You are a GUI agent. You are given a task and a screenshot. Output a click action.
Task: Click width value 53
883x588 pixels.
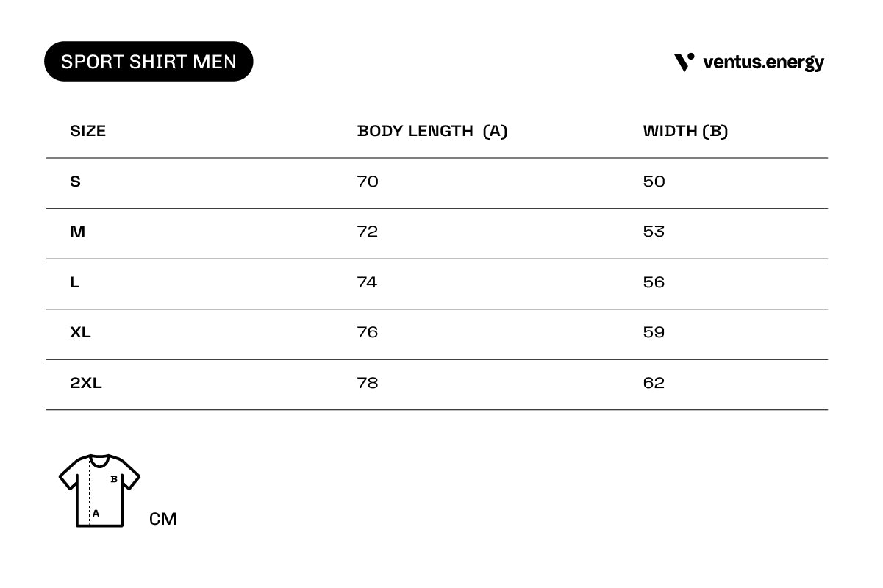654,232
